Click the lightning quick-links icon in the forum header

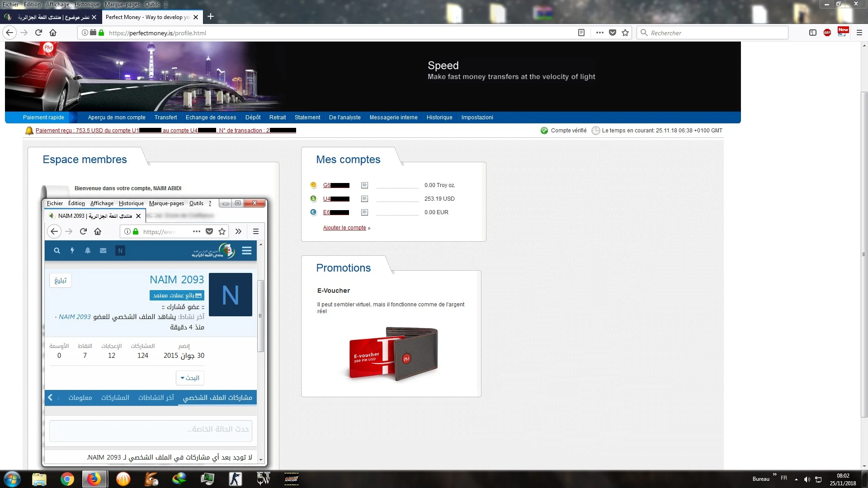click(72, 251)
